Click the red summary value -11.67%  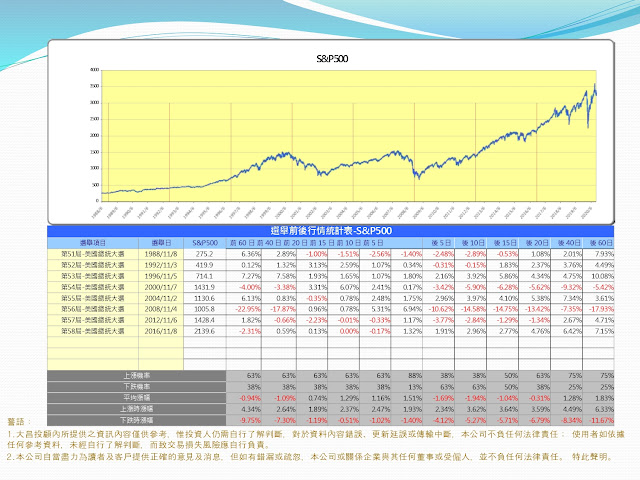(601, 420)
